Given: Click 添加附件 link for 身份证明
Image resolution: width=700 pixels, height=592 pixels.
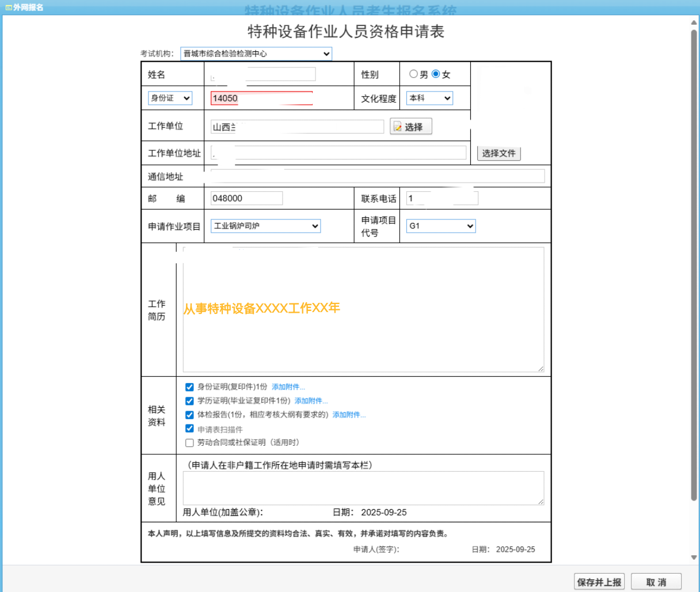Looking at the screenshot, I should tap(288, 387).
